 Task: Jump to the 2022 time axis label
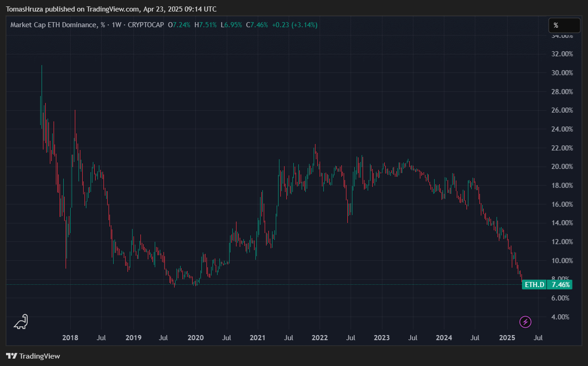[320, 338]
